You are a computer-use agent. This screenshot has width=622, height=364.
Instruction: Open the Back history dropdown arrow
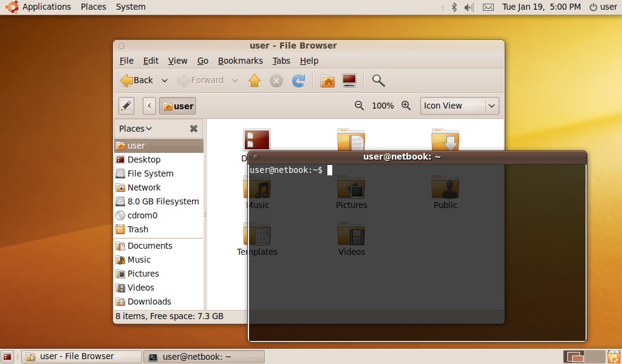(x=164, y=81)
